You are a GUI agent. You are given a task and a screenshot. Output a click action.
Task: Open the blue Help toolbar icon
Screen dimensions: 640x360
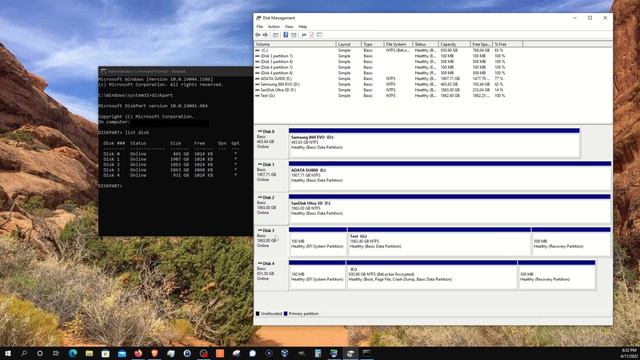(x=286, y=35)
